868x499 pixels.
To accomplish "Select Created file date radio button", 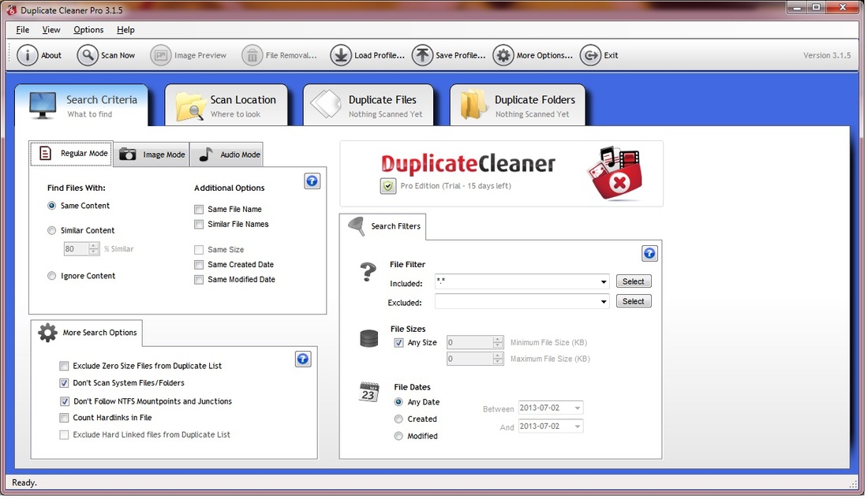I will click(398, 419).
